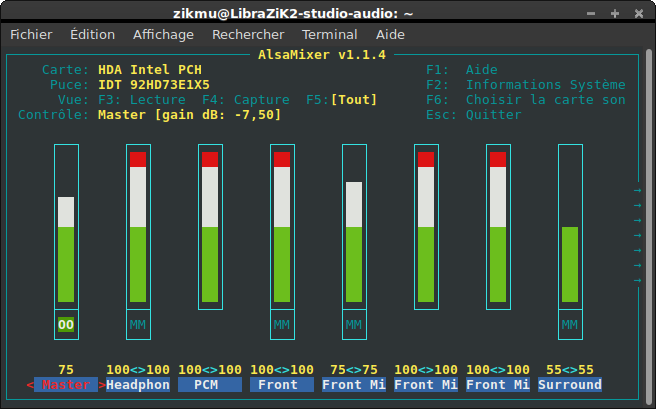The image size is (656, 409).
Task: Toggle the MM mute box under Headphone
Action: click(138, 324)
